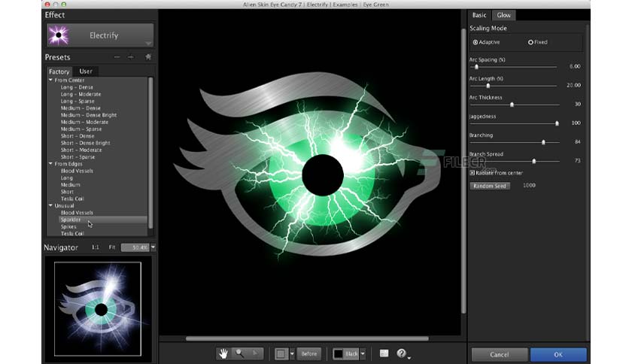Image resolution: width=629 pixels, height=364 pixels.
Task: Click the preview split layout icon
Action: [281, 353]
